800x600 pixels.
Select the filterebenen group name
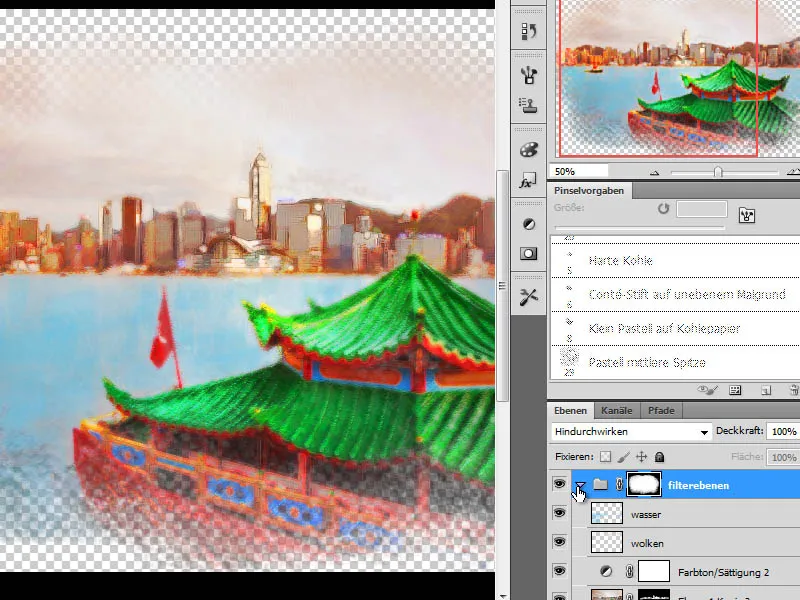coord(698,486)
